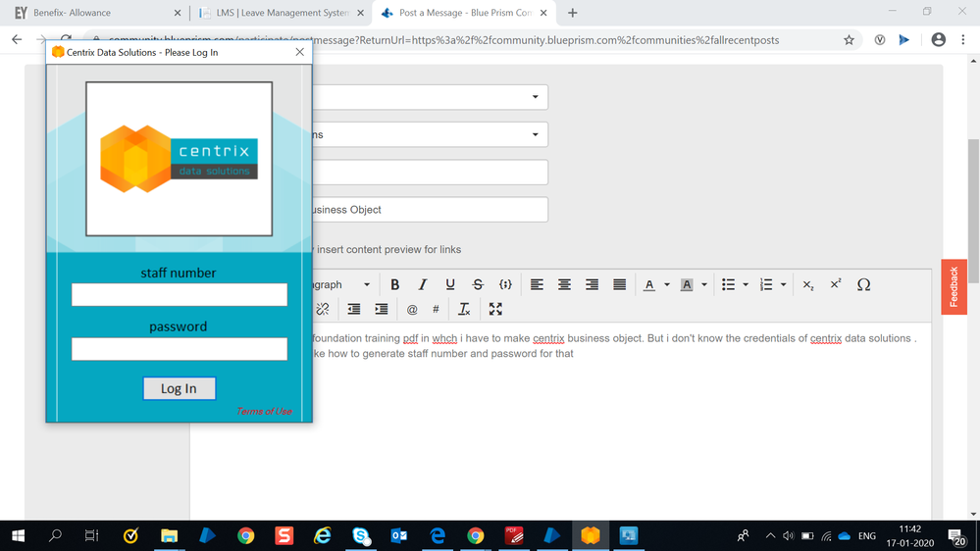The image size is (980, 551).
Task: Open taskbar search
Action: [55, 536]
